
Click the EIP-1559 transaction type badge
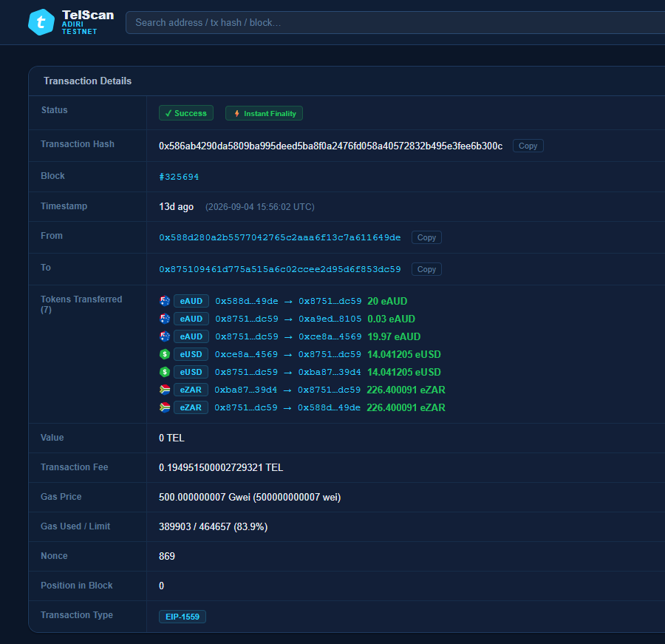click(183, 617)
